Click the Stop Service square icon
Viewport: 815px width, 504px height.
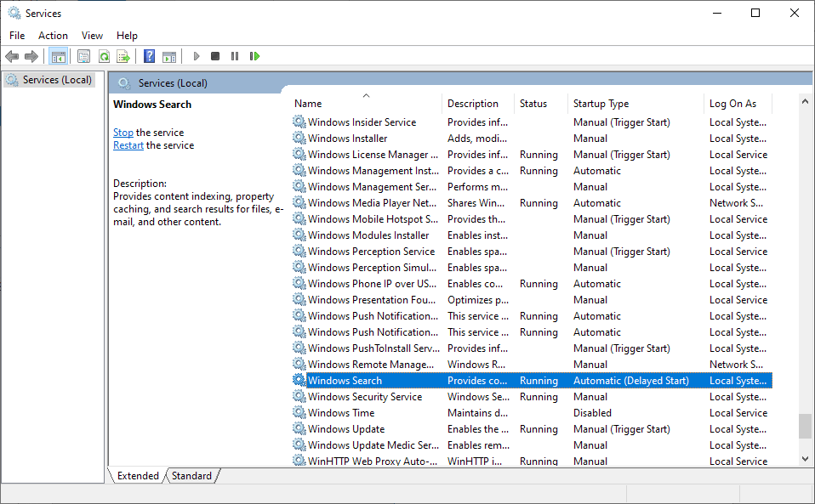(215, 57)
